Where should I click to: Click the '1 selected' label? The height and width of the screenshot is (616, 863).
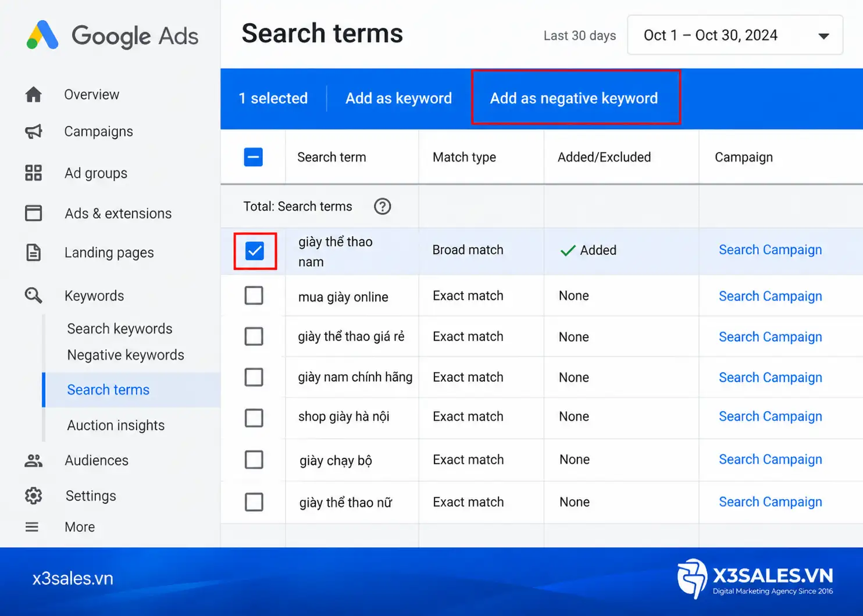pyautogui.click(x=273, y=98)
